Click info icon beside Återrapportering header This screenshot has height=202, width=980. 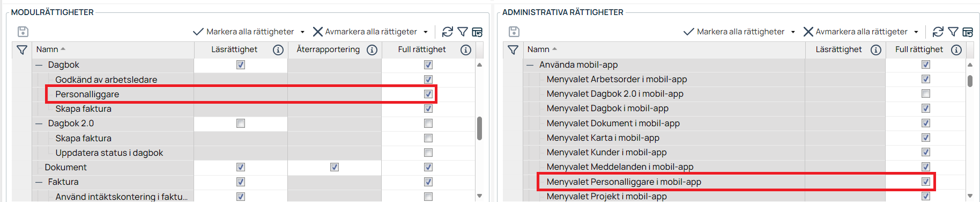(x=372, y=50)
